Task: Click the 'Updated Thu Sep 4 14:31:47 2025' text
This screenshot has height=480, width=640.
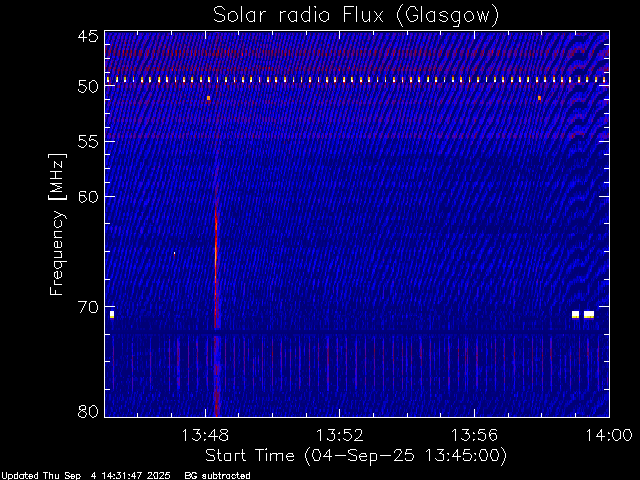Action: point(86,476)
